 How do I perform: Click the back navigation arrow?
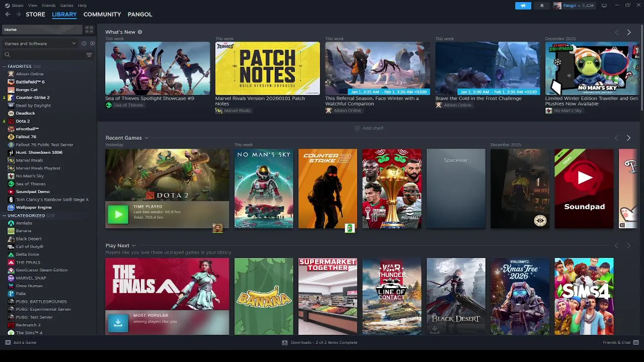point(8,14)
